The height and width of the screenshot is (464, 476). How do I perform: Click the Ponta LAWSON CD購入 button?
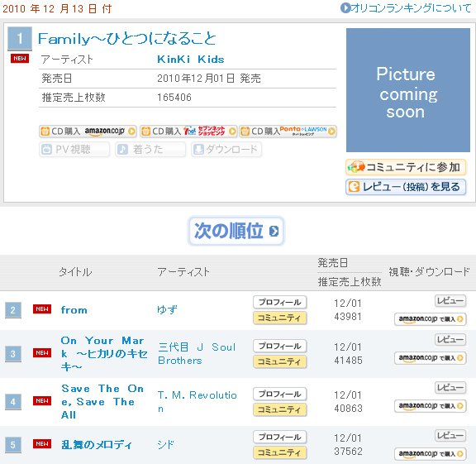tap(288, 132)
